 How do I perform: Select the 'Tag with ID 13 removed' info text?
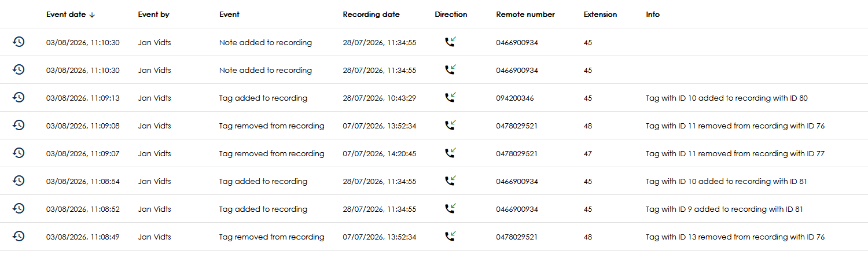coord(735,237)
